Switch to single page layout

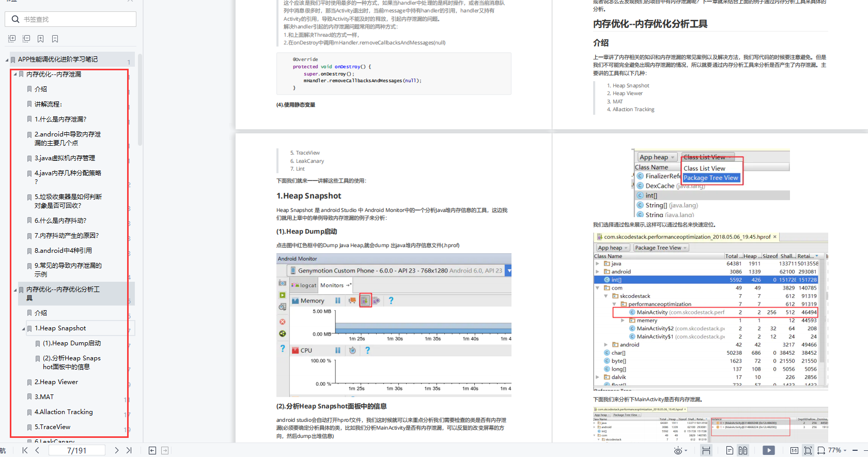(x=730, y=450)
